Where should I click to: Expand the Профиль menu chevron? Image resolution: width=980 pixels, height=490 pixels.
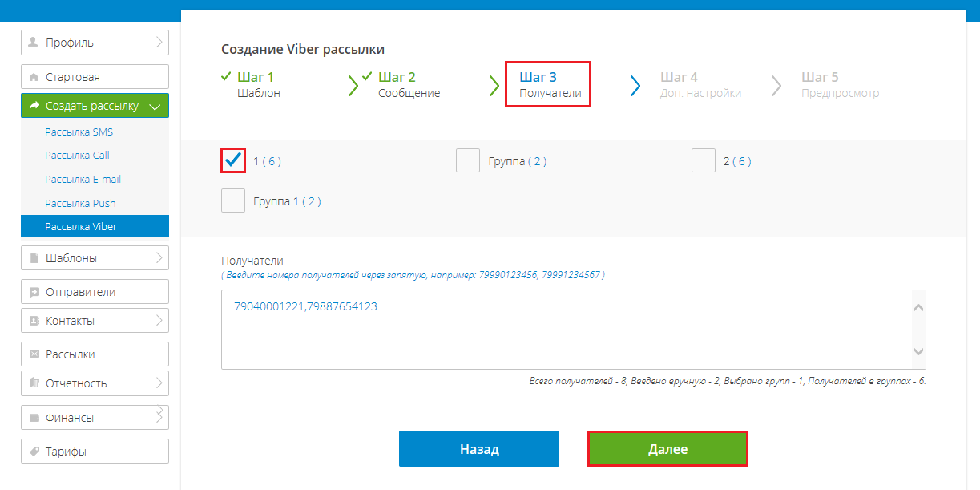(159, 42)
